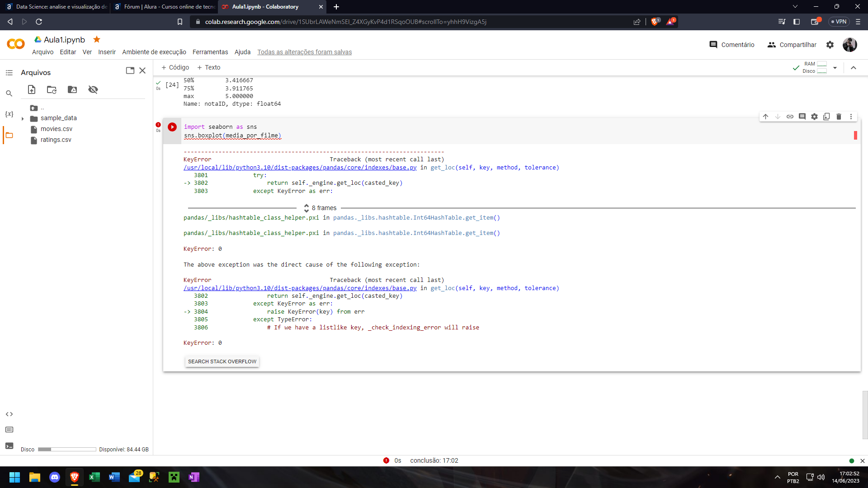Open the Ver menu

tap(87, 52)
